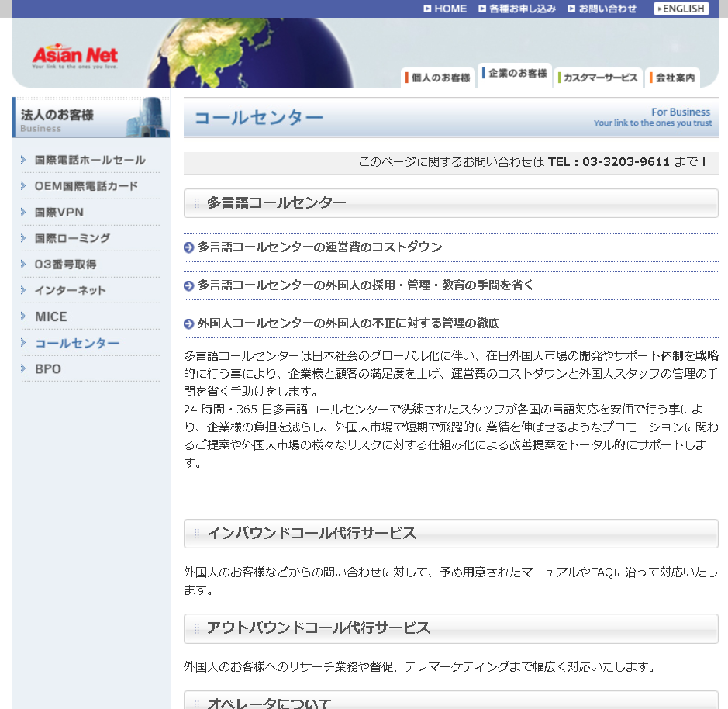Click the コールセンター page title

[259, 118]
